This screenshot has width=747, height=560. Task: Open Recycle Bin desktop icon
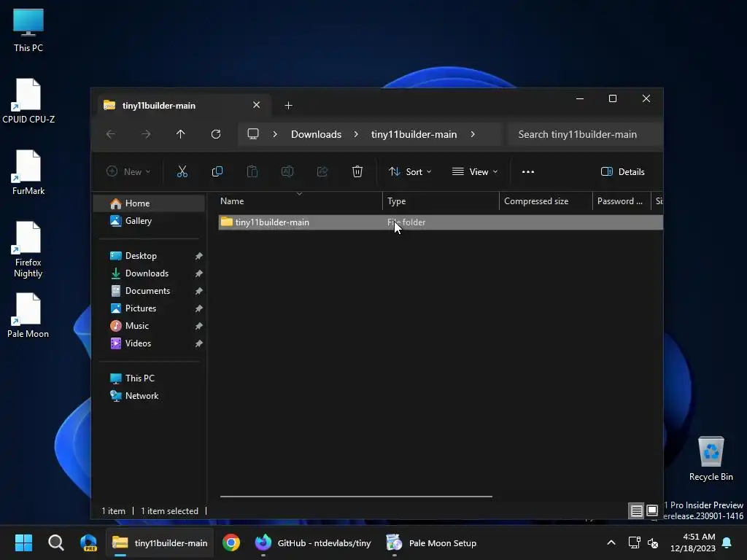click(711, 459)
